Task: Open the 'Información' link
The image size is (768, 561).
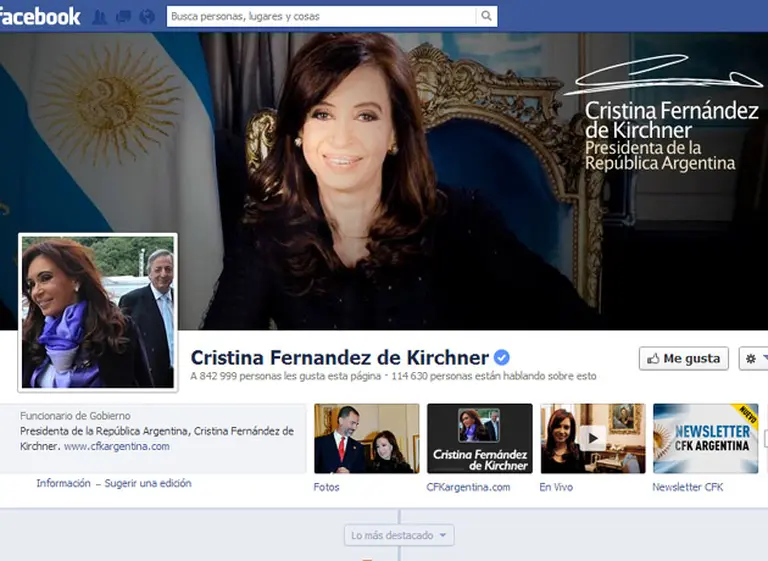Action: [63, 483]
